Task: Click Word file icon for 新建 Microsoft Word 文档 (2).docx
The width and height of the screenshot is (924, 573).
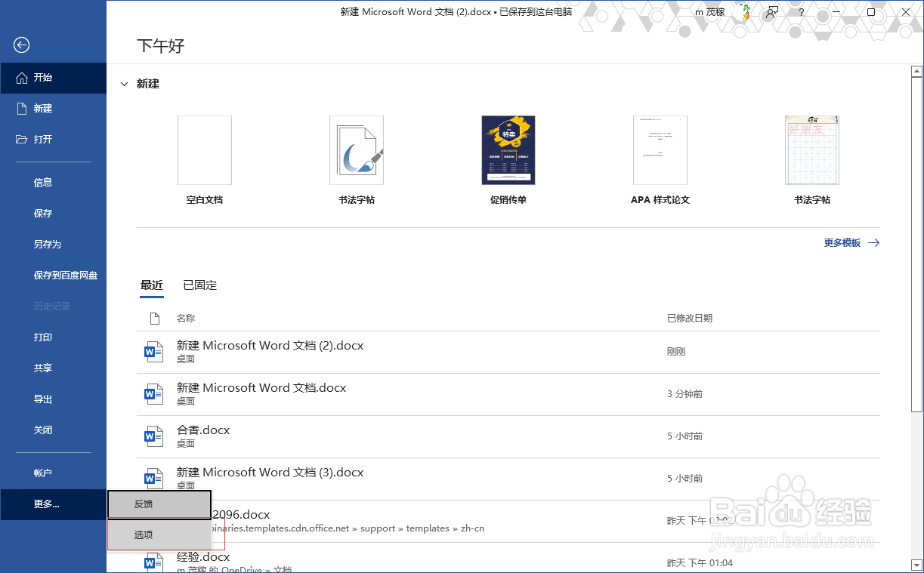Action: coord(153,351)
